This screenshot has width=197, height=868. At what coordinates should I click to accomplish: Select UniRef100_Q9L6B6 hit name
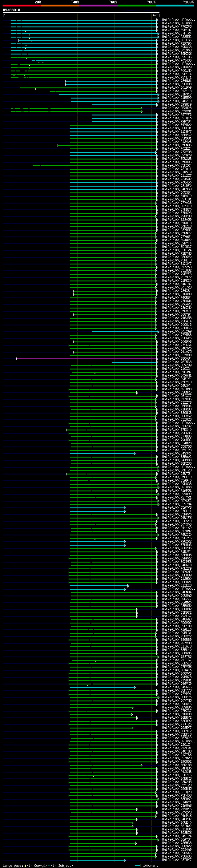pos(176,433)
